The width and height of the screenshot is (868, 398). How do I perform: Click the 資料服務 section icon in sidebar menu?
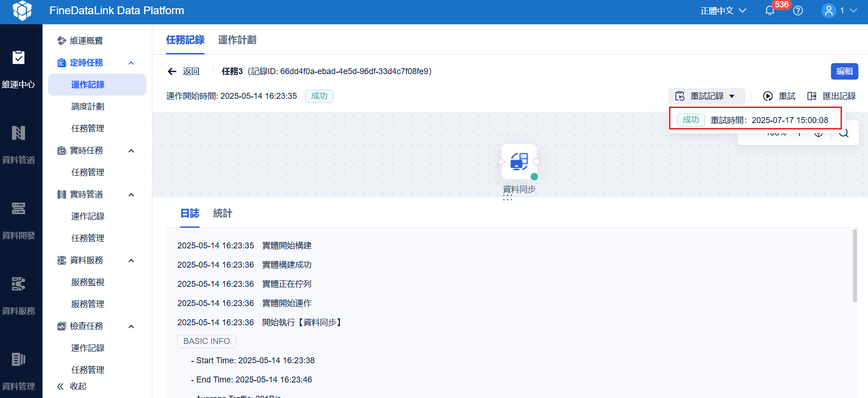tap(62, 260)
